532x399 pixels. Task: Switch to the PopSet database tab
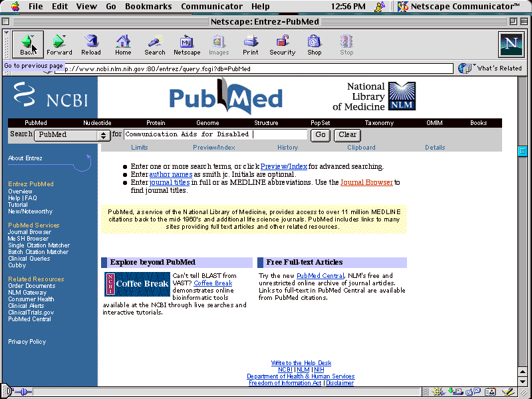pyautogui.click(x=320, y=123)
